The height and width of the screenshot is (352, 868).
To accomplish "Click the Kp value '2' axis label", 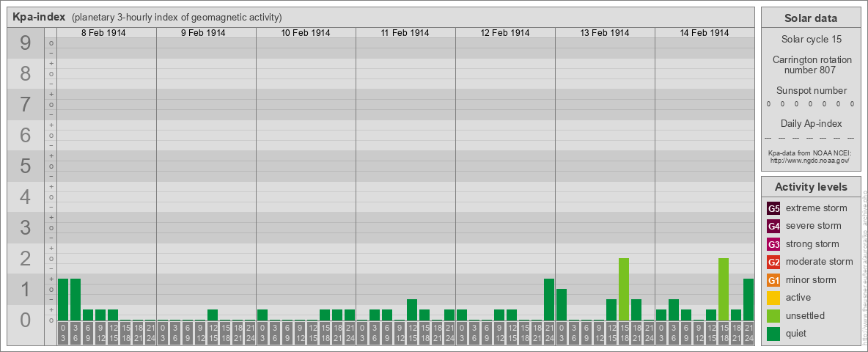I will click(x=26, y=258).
